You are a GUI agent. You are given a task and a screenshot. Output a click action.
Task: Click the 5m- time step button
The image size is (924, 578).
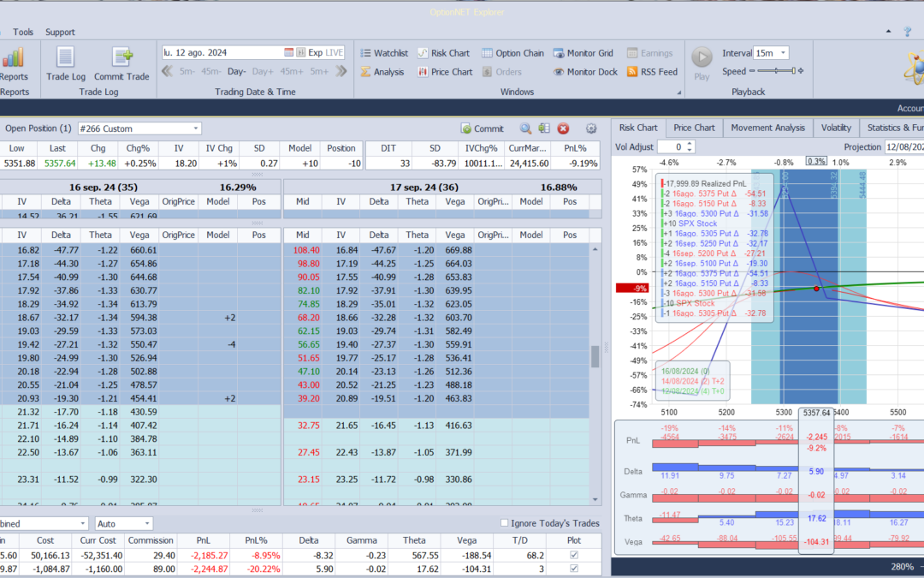(187, 71)
